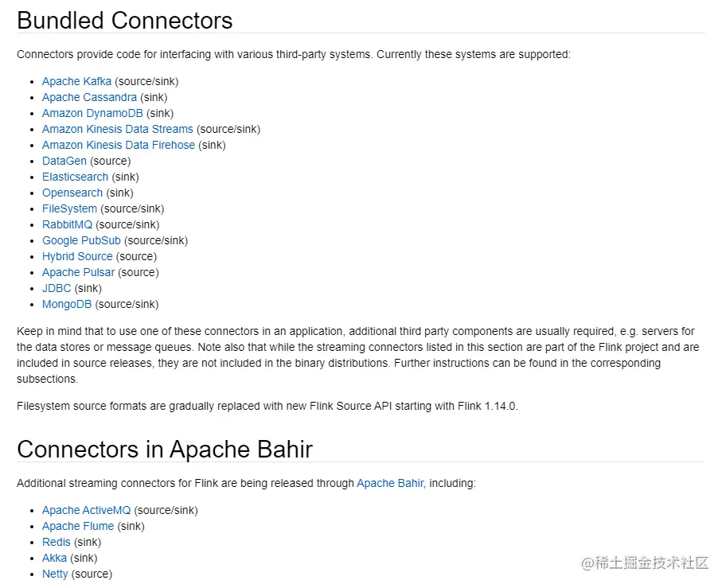Click the JDBC sink link
This screenshot has width=726, height=588.
[x=57, y=288]
